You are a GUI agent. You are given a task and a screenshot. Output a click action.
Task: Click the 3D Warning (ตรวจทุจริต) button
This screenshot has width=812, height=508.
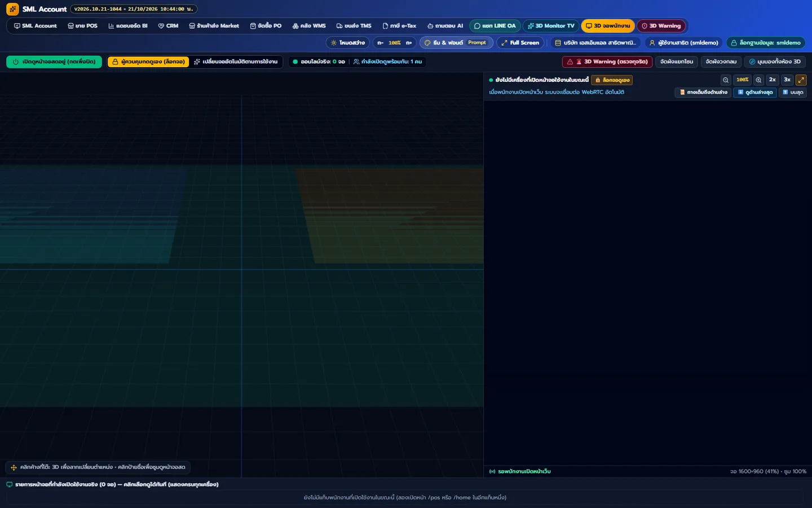pyautogui.click(x=607, y=62)
